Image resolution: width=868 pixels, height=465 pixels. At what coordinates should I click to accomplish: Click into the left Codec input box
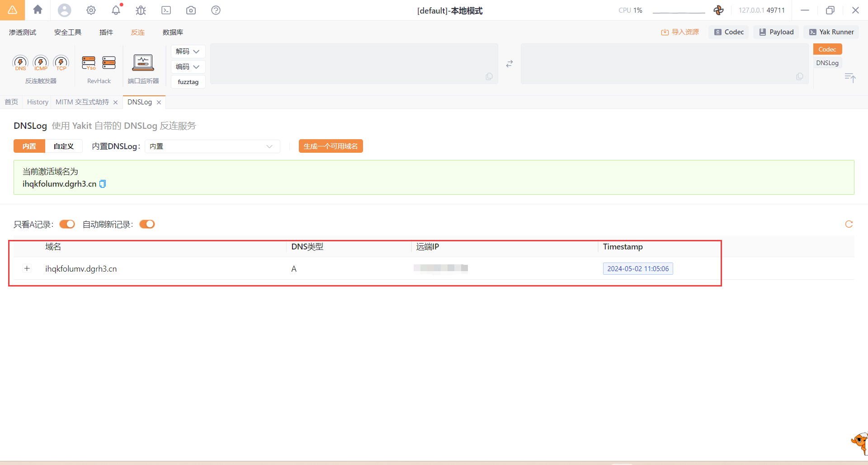click(x=354, y=64)
